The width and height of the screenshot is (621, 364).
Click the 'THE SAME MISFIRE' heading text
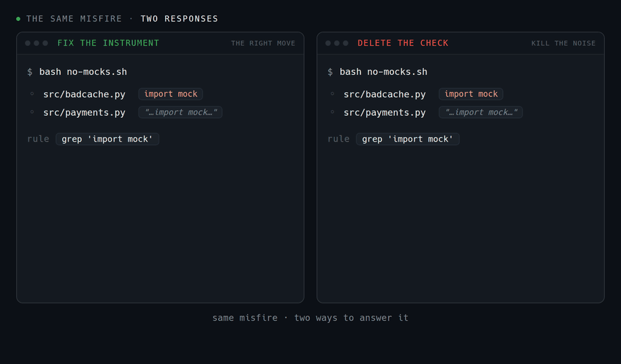(x=74, y=19)
